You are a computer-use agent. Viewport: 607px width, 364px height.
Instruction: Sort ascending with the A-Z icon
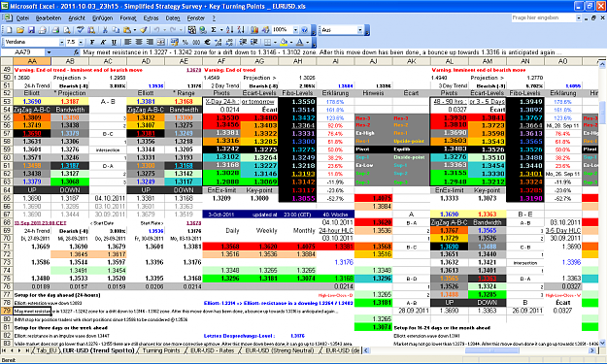tap(230, 30)
